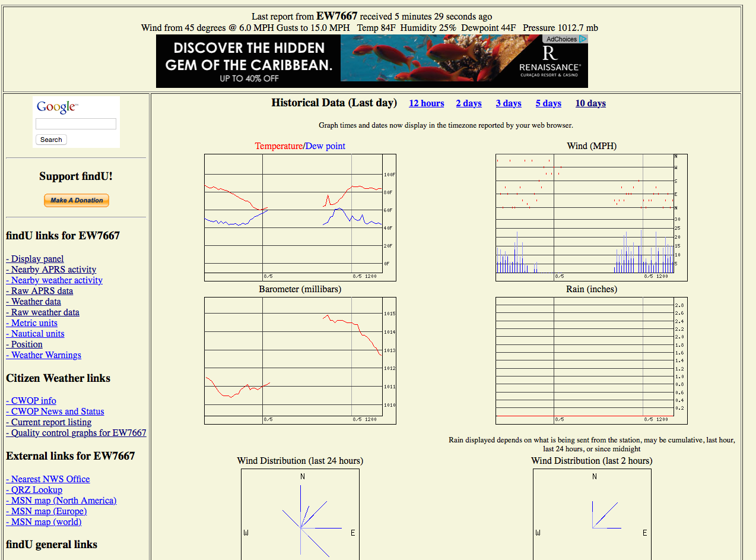Open Raw weather data
The height and width of the screenshot is (560, 756).
click(x=43, y=312)
